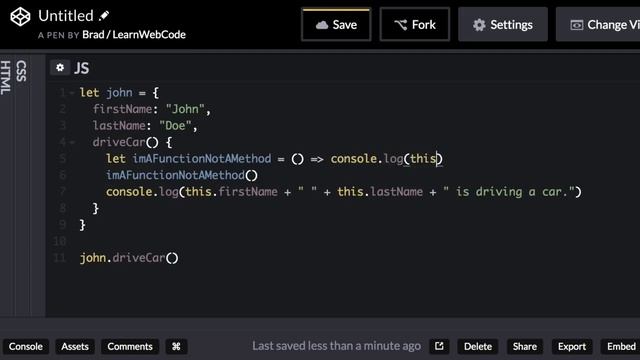640x360 pixels.
Task: Switch to the HTML editor tab
Action: pyautogui.click(x=6, y=78)
